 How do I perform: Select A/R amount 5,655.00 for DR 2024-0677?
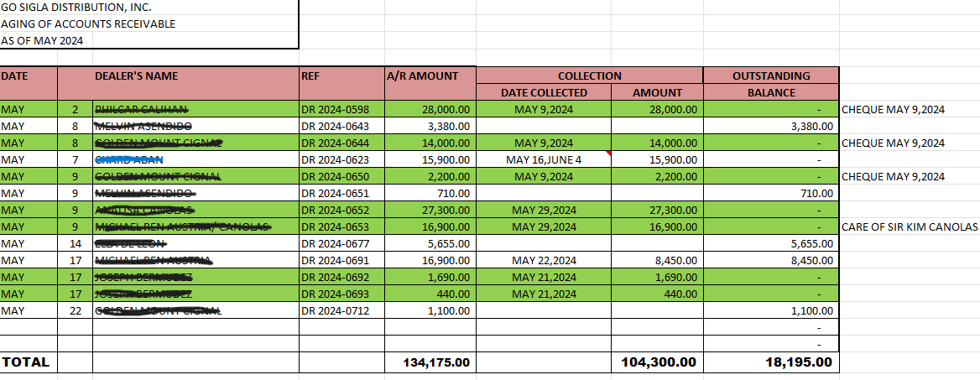[x=430, y=243]
